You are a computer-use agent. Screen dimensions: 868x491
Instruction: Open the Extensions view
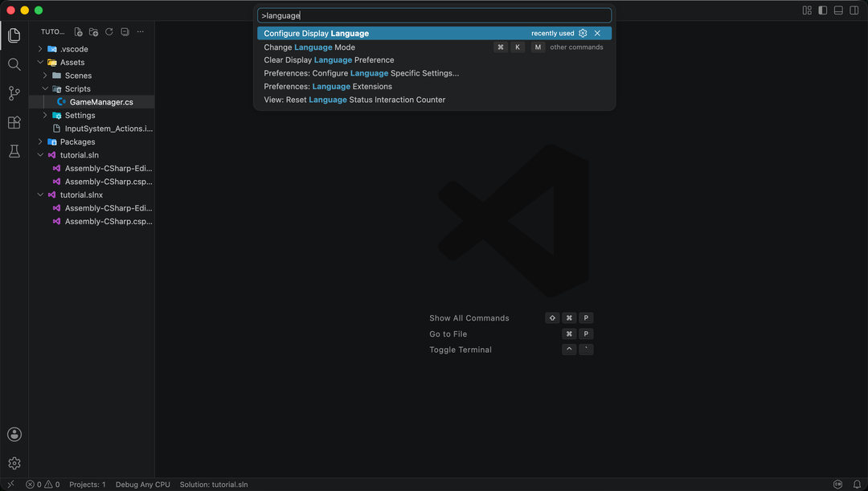pos(14,122)
